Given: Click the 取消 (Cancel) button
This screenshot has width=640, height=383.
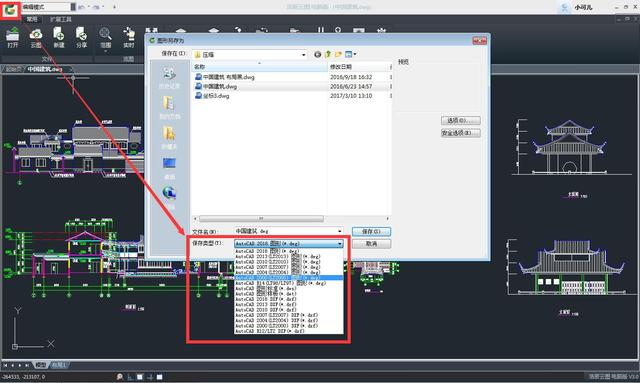Looking at the screenshot, I should pos(371,244).
